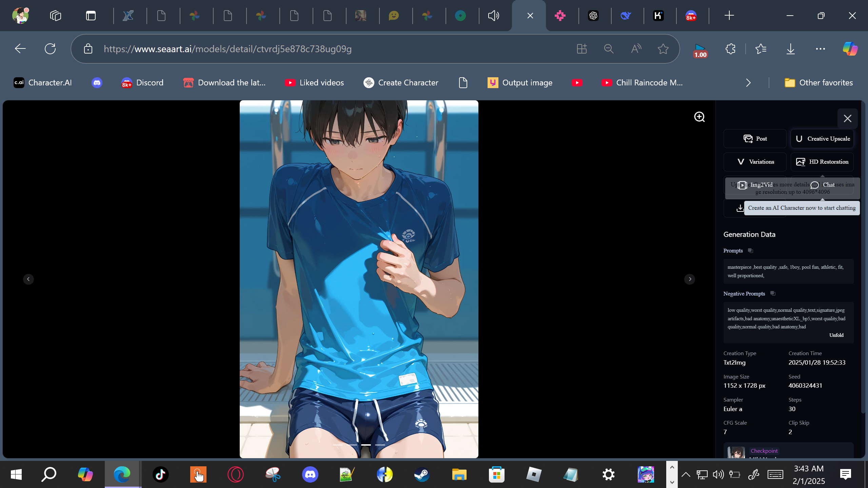Switch to the ChatGPT browser tab
This screenshot has height=488, width=868.
(x=593, y=16)
